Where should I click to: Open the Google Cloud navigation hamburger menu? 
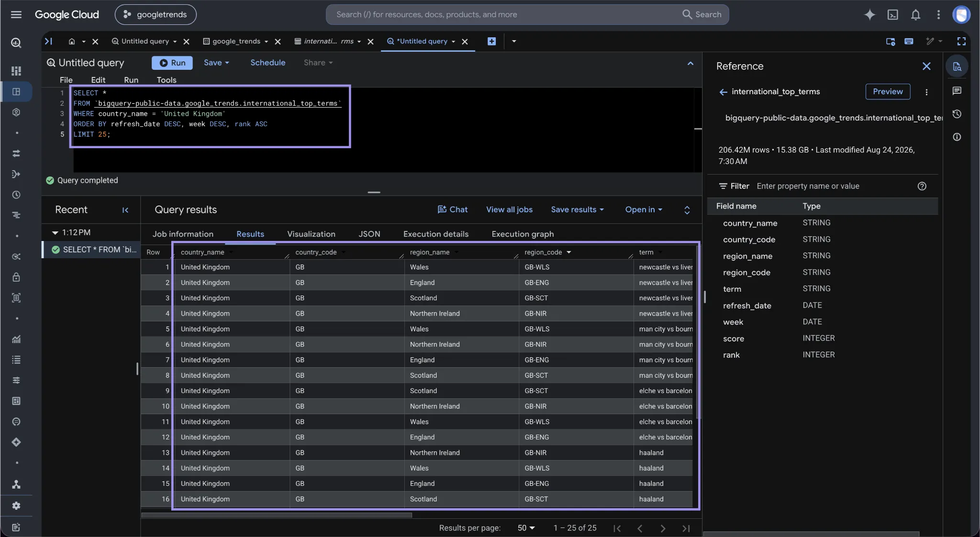[x=16, y=14]
